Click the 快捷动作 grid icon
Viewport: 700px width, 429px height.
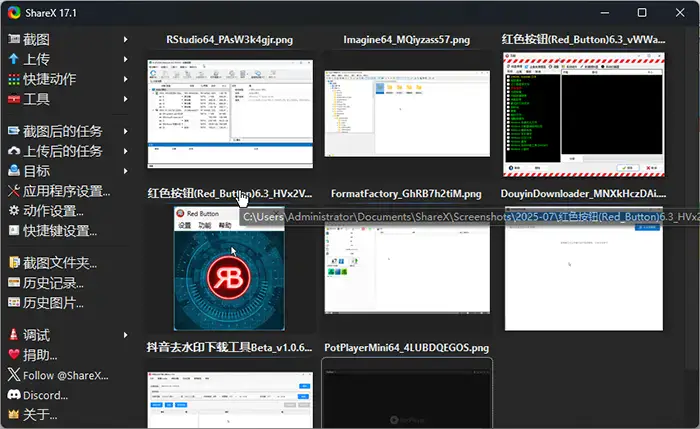tap(14, 79)
